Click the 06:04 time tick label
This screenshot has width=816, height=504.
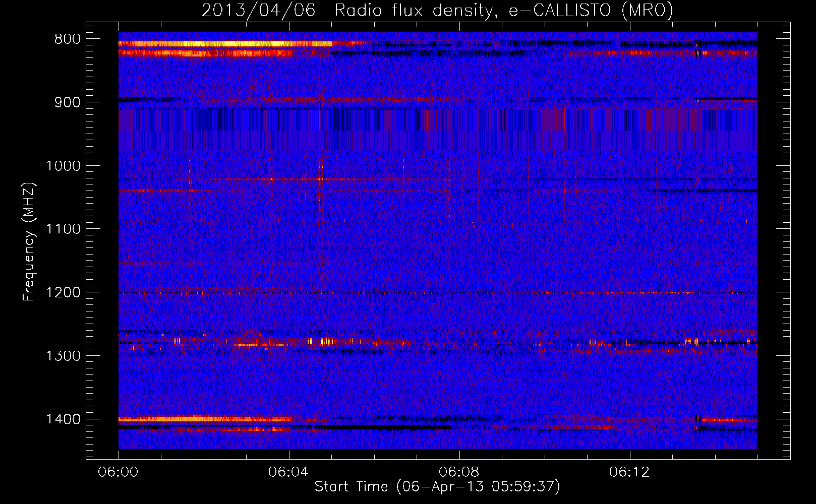288,472
